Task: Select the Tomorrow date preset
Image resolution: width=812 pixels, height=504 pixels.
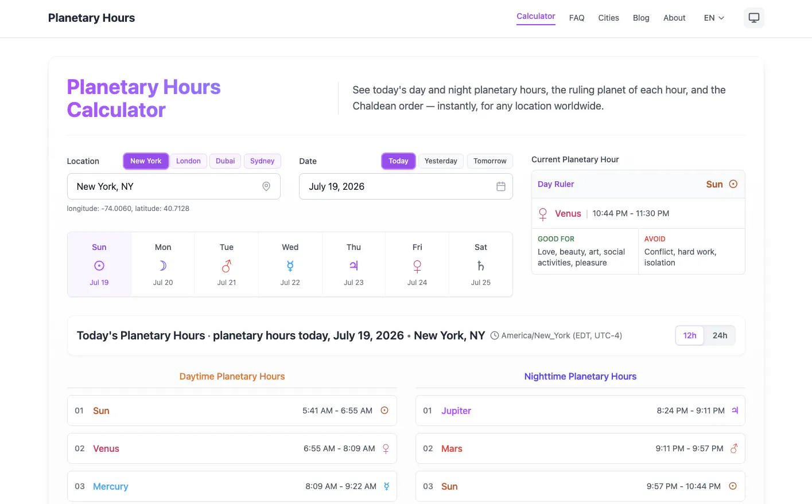Action: pos(490,161)
